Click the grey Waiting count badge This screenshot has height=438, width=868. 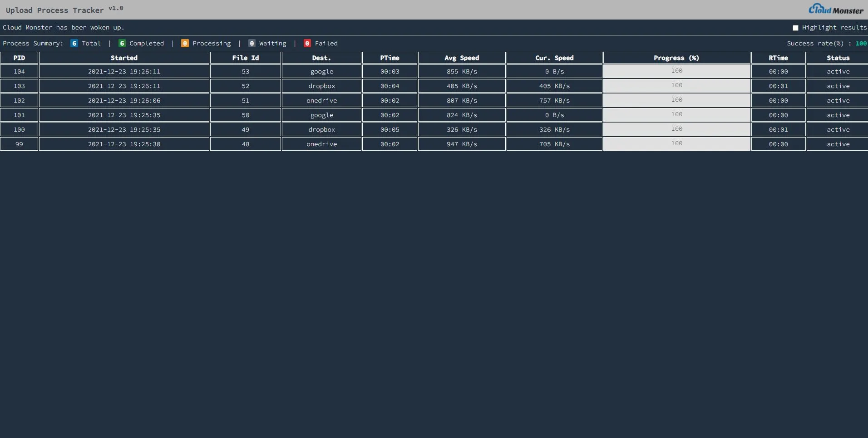coord(252,43)
